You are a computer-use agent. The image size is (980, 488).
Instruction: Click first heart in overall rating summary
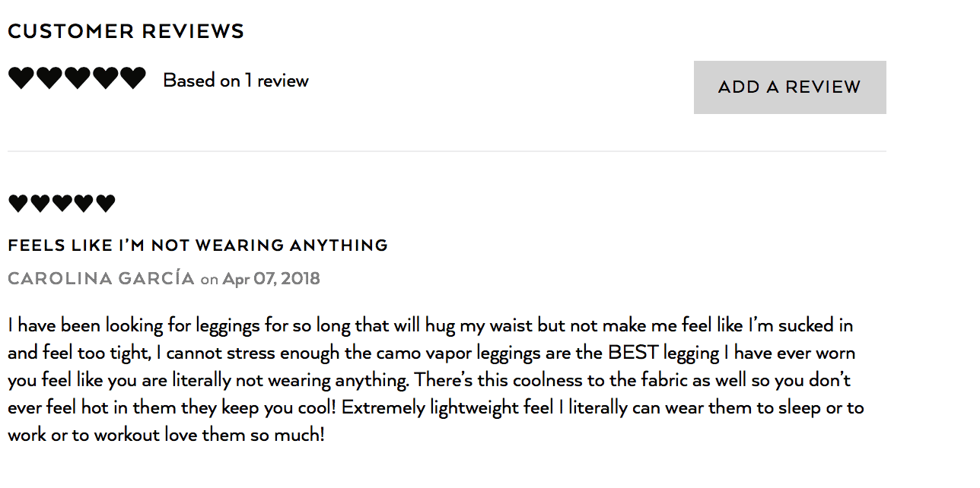21,78
